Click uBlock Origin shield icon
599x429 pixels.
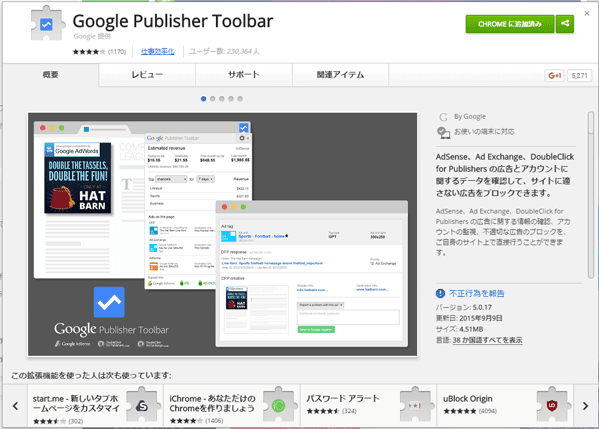coord(552,405)
